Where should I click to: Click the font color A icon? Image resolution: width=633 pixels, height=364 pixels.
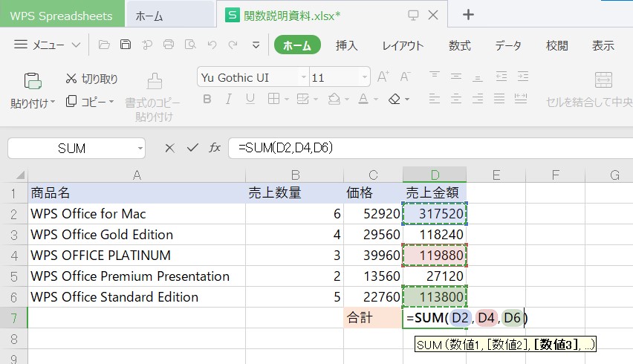click(x=363, y=99)
